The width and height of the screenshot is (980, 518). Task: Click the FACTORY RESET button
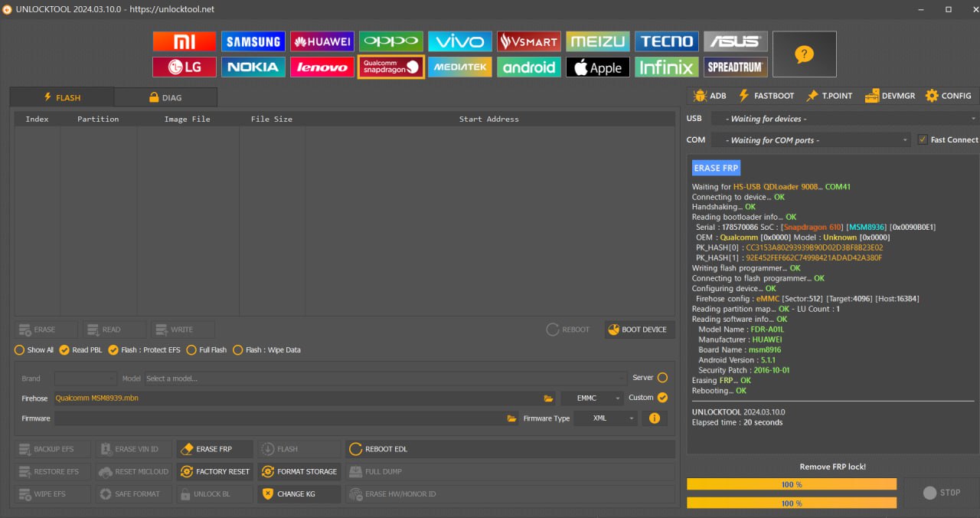pyautogui.click(x=214, y=471)
